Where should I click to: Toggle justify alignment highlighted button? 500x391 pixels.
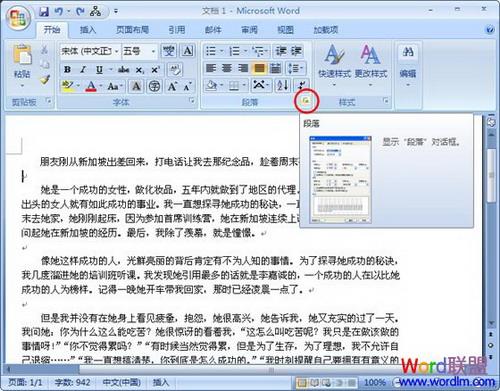point(260,68)
